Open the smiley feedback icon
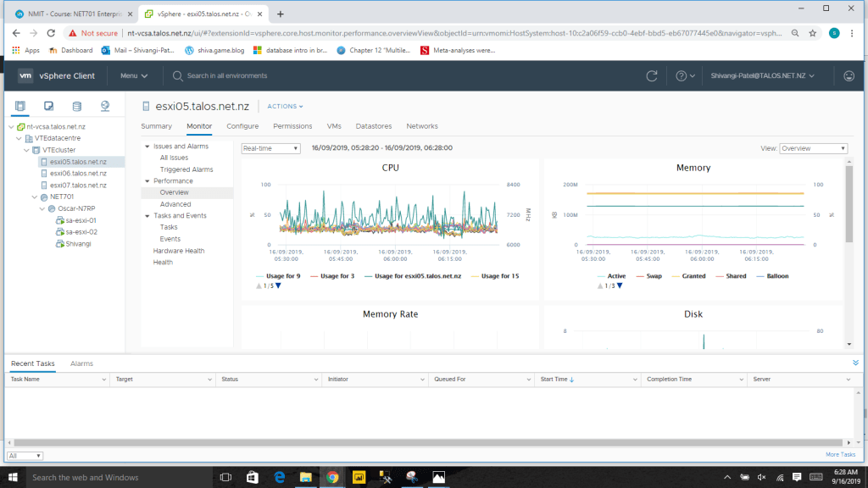The width and height of the screenshot is (868, 488). [x=849, y=76]
